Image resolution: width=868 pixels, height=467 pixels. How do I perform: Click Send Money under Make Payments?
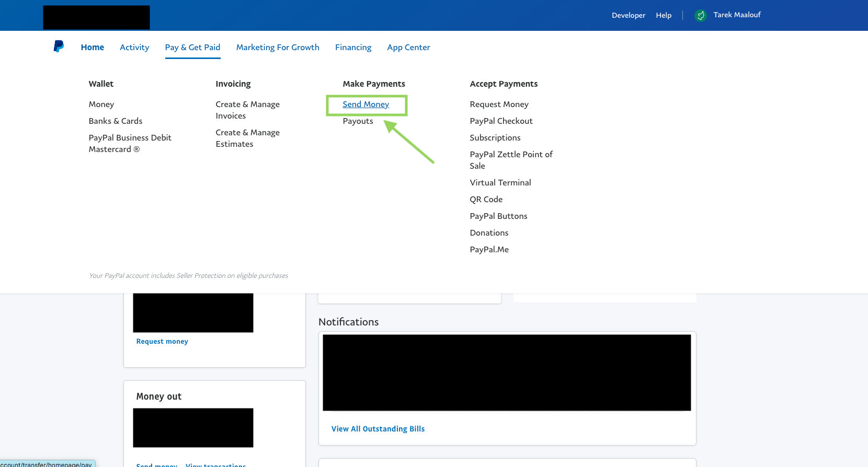[366, 104]
